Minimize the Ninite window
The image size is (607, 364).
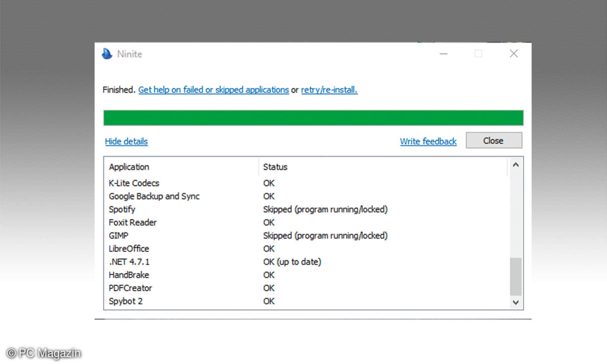(443, 54)
